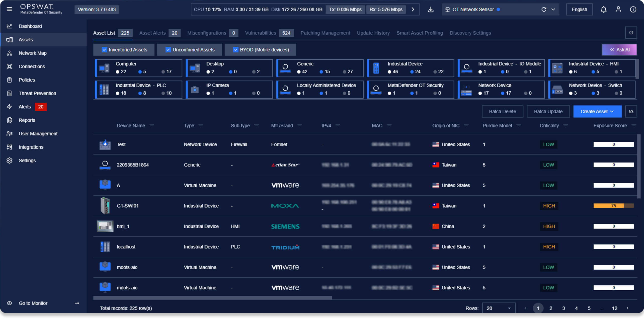Open Network Map from the sidebar
The height and width of the screenshot is (319, 644).
32,53
